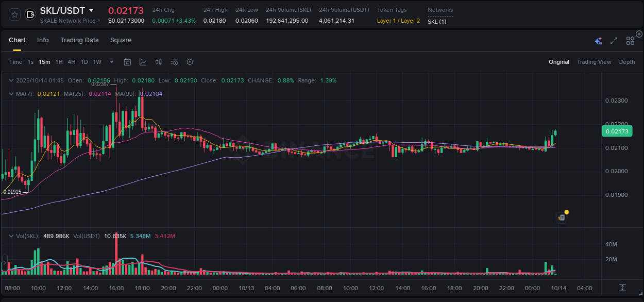
Task: Switch to the Depth view
Action: 627,62
